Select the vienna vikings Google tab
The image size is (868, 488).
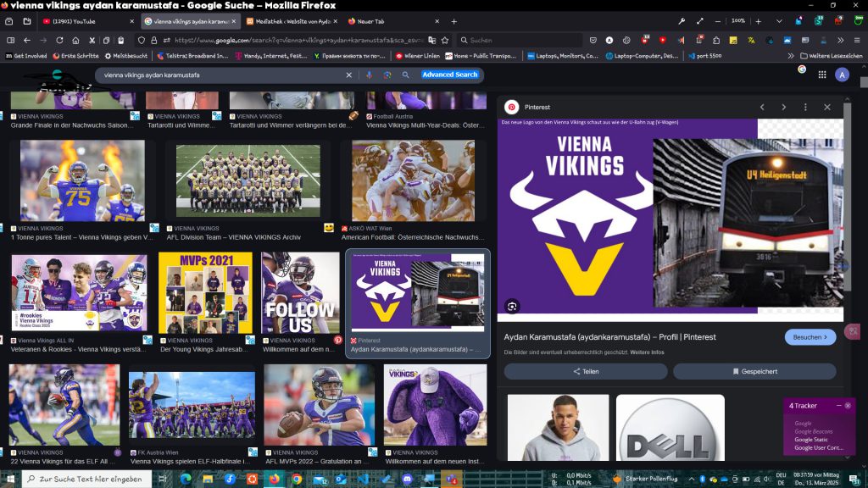pyautogui.click(x=190, y=21)
